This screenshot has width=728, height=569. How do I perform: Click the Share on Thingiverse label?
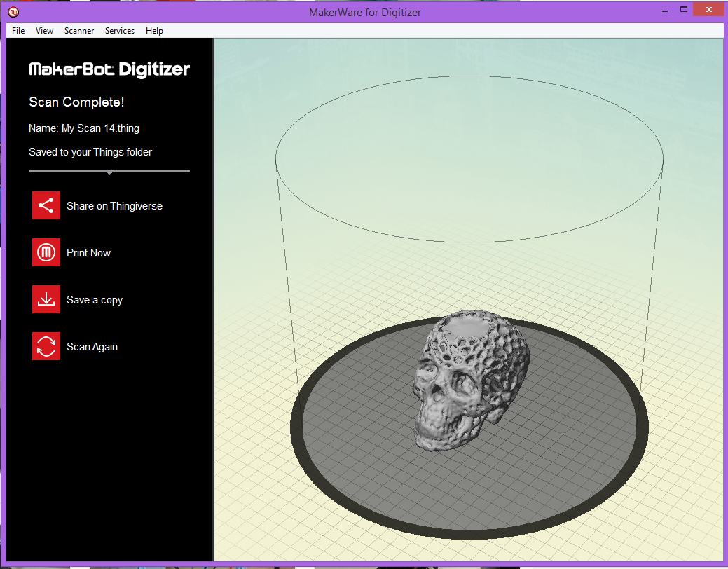click(114, 206)
